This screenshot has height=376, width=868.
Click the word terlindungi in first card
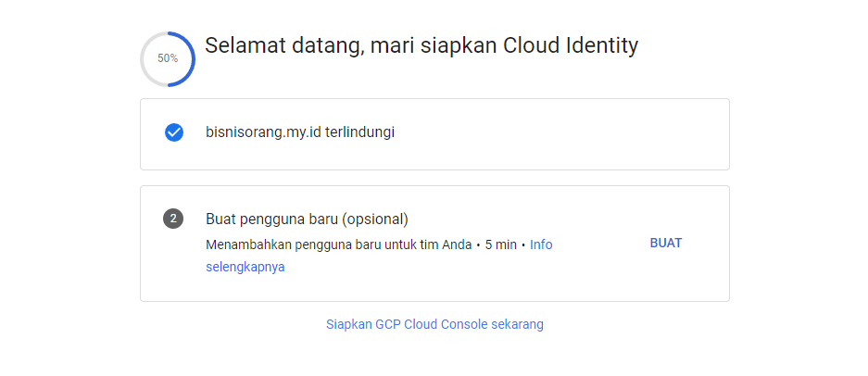click(359, 132)
